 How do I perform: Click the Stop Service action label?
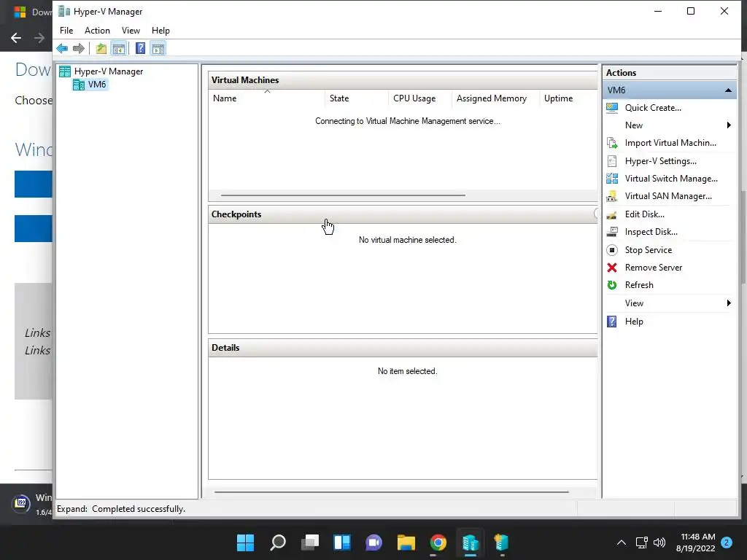coord(648,250)
